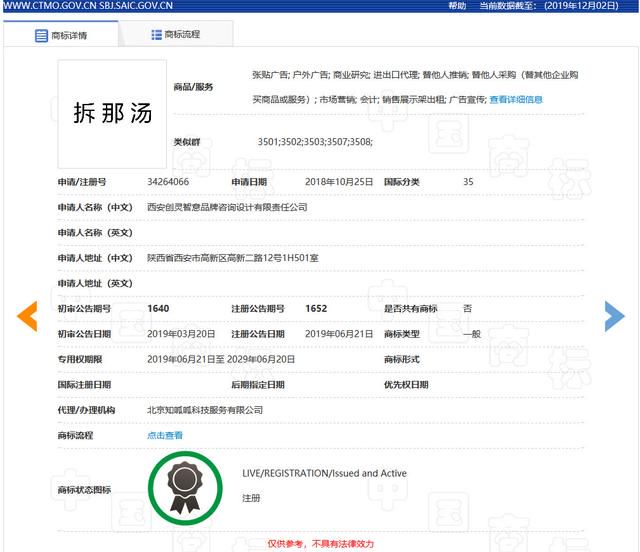Select similar group codes 3501;3502;3503;3507;3508
The width and height of the screenshot is (640, 552).
tap(315, 142)
